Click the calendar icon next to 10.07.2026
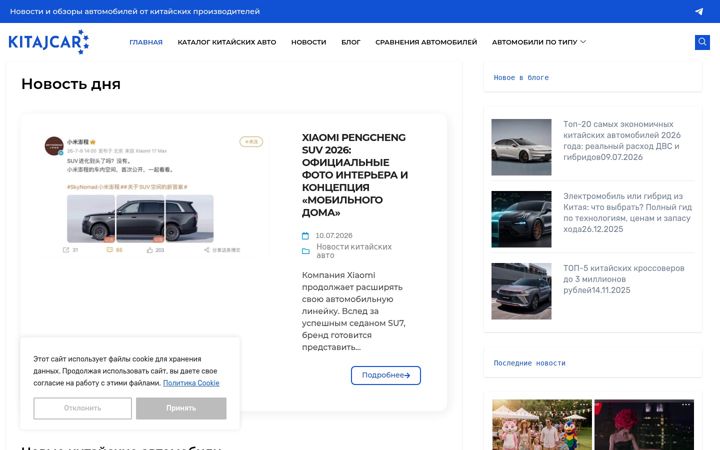The width and height of the screenshot is (720, 450). point(305,236)
